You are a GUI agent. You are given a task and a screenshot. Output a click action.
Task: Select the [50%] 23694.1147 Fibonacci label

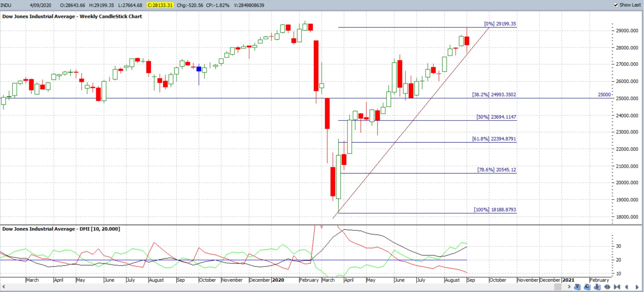tap(496, 117)
